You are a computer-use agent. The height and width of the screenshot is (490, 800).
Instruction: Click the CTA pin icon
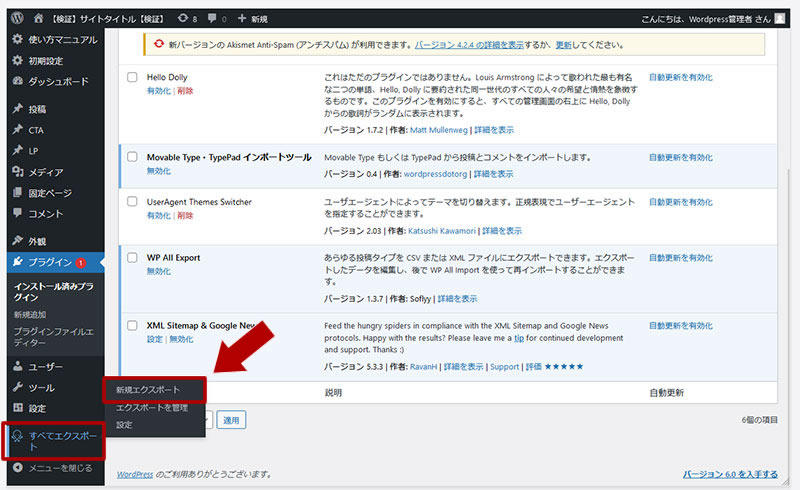[18, 129]
